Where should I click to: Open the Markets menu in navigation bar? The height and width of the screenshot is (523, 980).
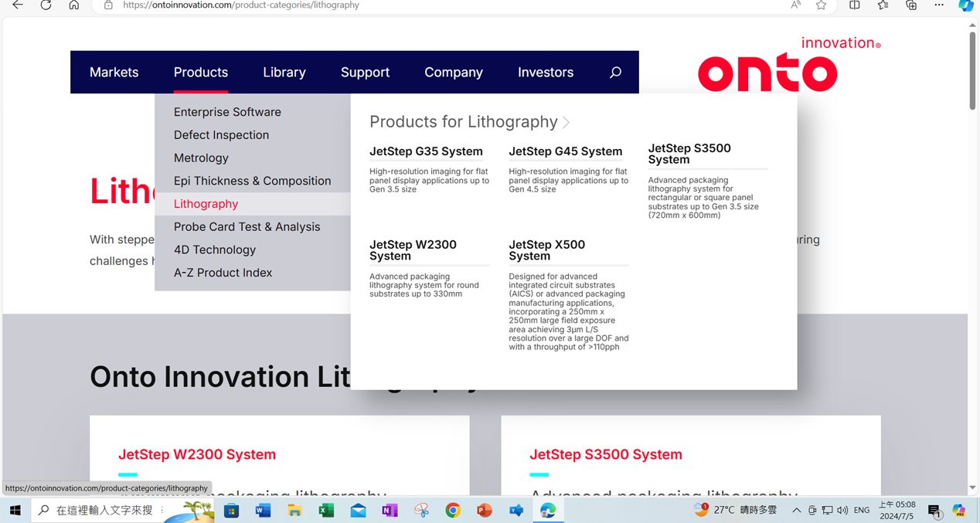pyautogui.click(x=114, y=73)
